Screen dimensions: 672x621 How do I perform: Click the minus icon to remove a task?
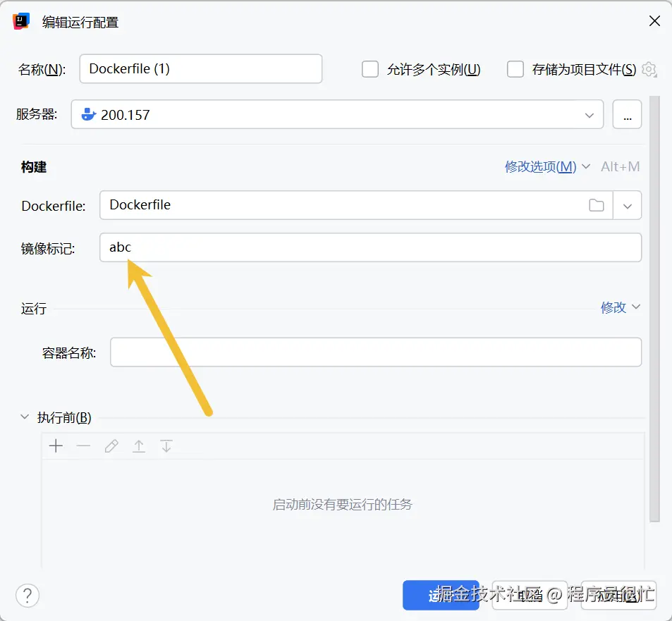tap(84, 445)
